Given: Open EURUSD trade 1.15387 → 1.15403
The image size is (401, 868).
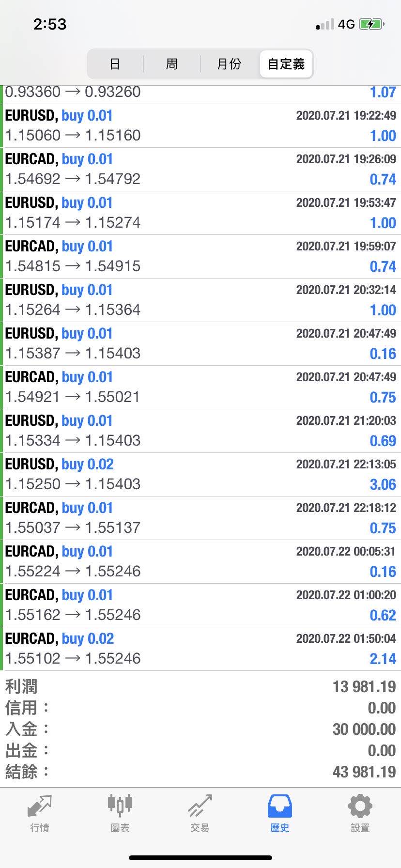Looking at the screenshot, I should pyautogui.click(x=200, y=344).
